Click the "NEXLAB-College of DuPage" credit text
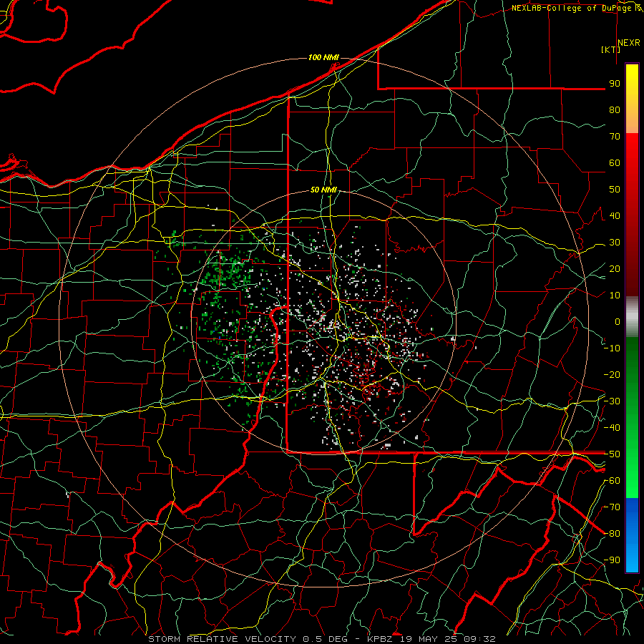Image resolution: width=644 pixels, height=644 pixels. [572, 8]
